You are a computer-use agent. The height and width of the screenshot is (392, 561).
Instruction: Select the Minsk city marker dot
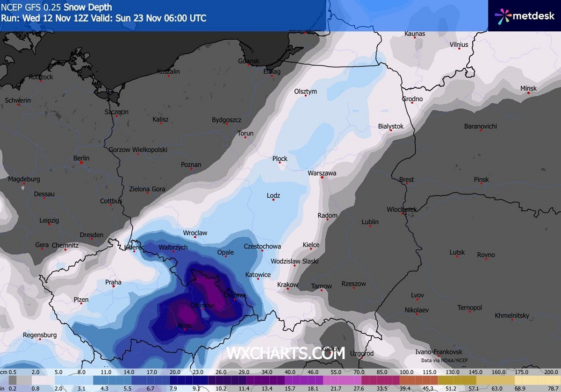click(528, 93)
